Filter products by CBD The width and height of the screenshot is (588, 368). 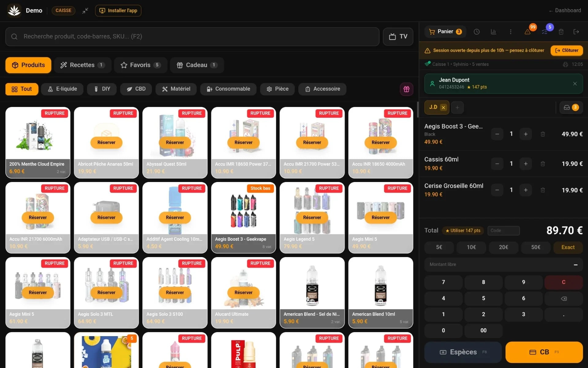pyautogui.click(x=136, y=89)
